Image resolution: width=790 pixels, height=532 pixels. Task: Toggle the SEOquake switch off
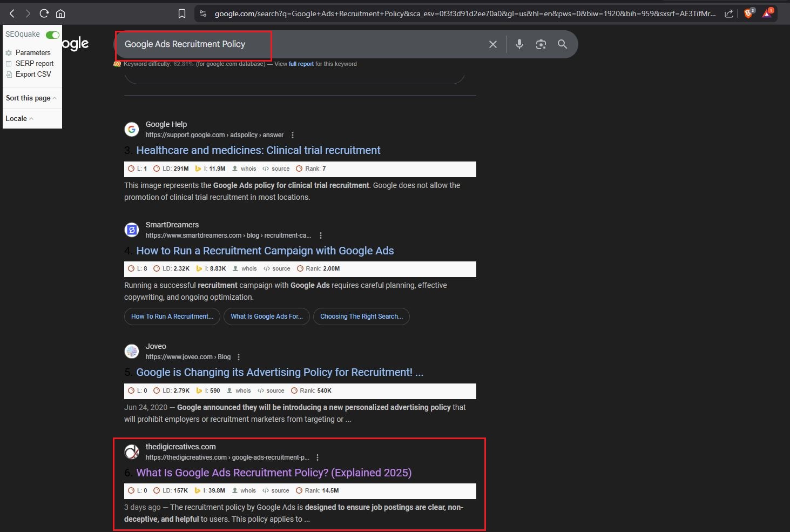point(52,35)
